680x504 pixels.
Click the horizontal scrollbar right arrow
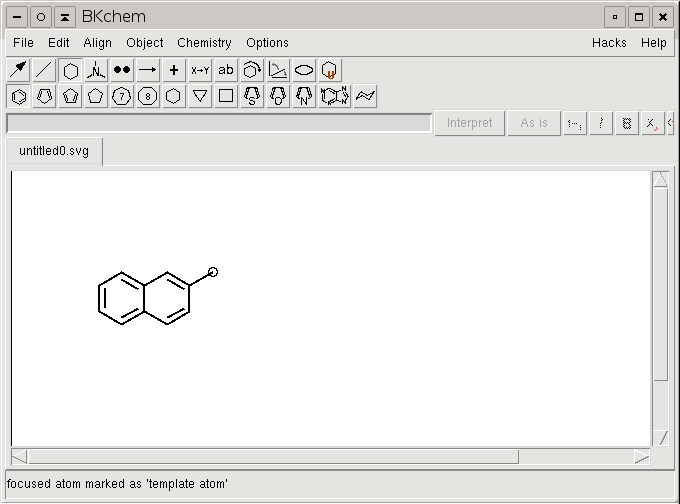tap(641, 457)
